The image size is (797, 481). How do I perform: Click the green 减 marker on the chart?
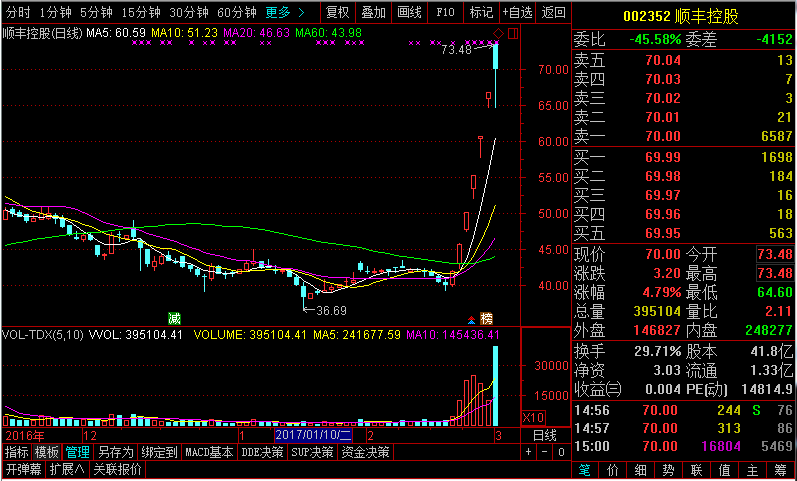pos(174,319)
